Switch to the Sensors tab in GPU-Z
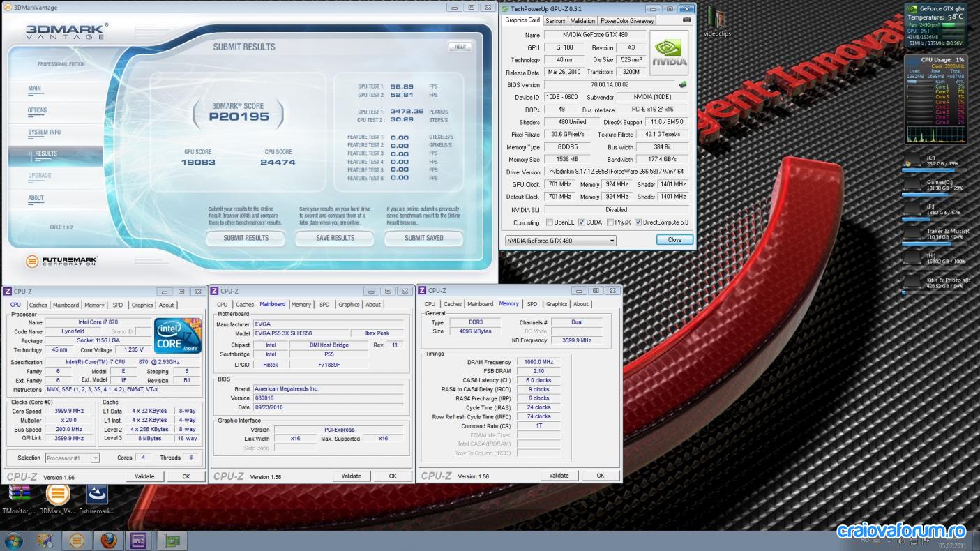The height and width of the screenshot is (551, 980). coord(555,21)
